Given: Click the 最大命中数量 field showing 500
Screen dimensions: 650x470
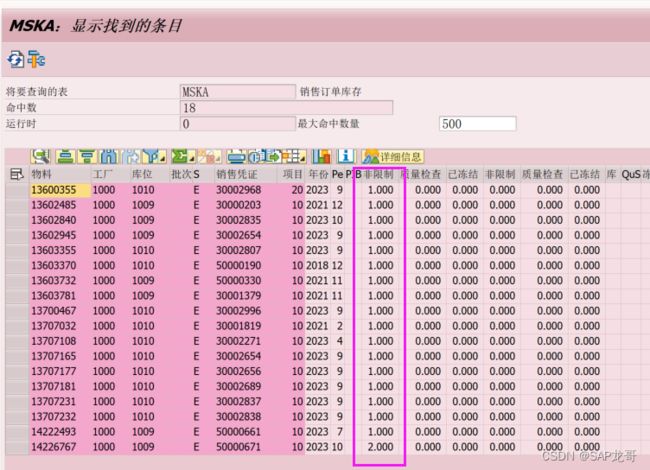Looking at the screenshot, I should click(x=477, y=124).
